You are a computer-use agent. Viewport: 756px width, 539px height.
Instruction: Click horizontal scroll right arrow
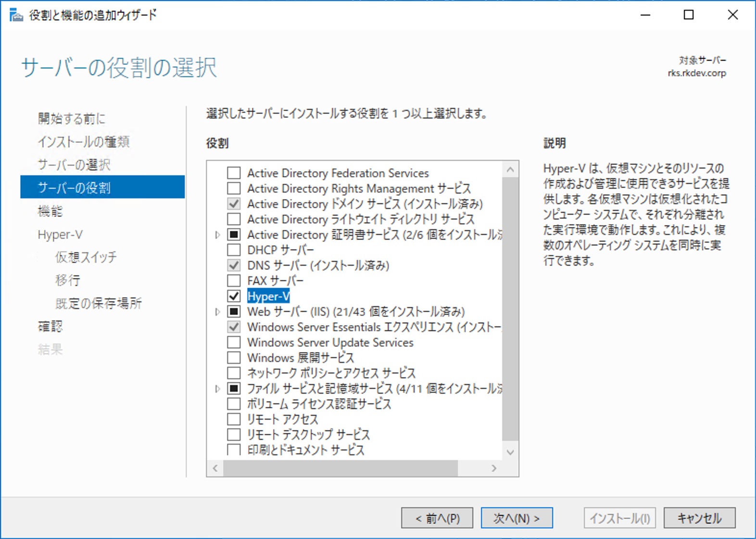point(494,468)
